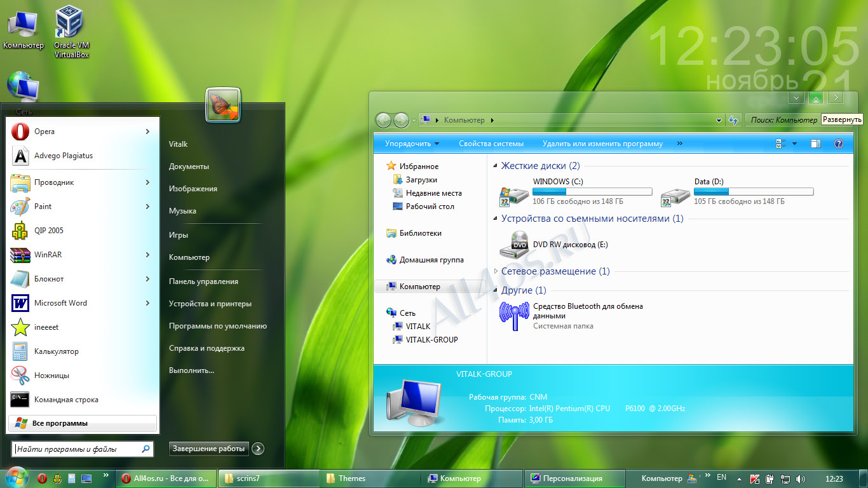Open shutdown options arrow next to Завершение работы
This screenshot has width=868, height=488.
257,449
